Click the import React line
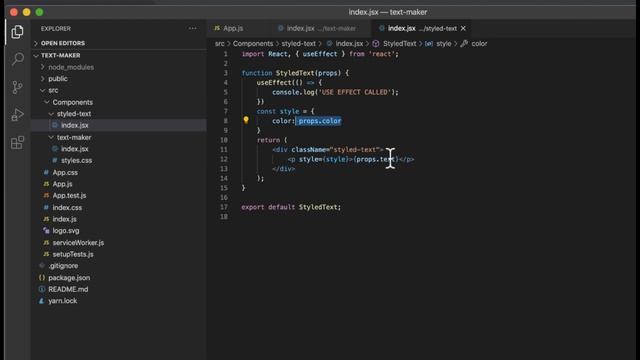This screenshot has width=640, height=360. [x=320, y=54]
